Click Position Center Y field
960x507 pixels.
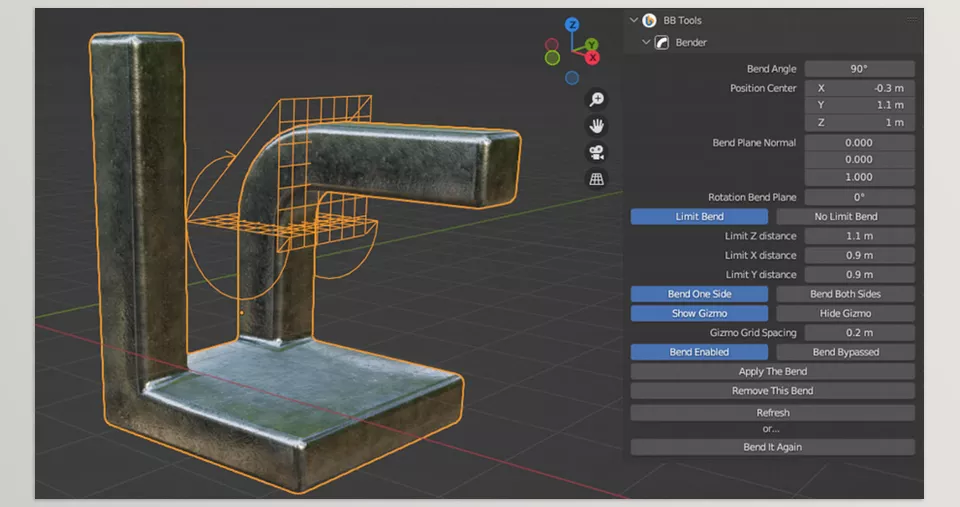click(860, 105)
